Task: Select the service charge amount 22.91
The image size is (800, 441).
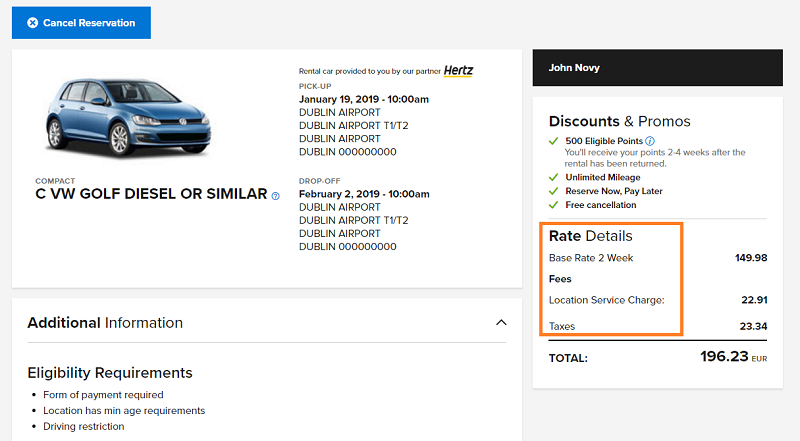Action: tap(754, 300)
